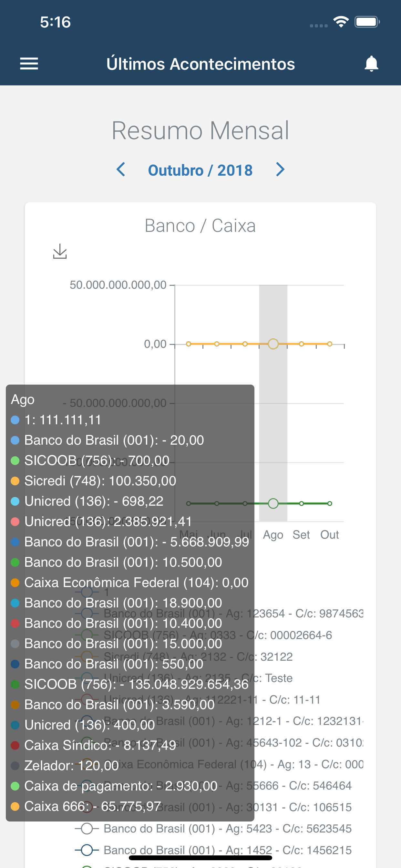The width and height of the screenshot is (401, 868).
Task: Select the Ago axis label
Action: (273, 535)
